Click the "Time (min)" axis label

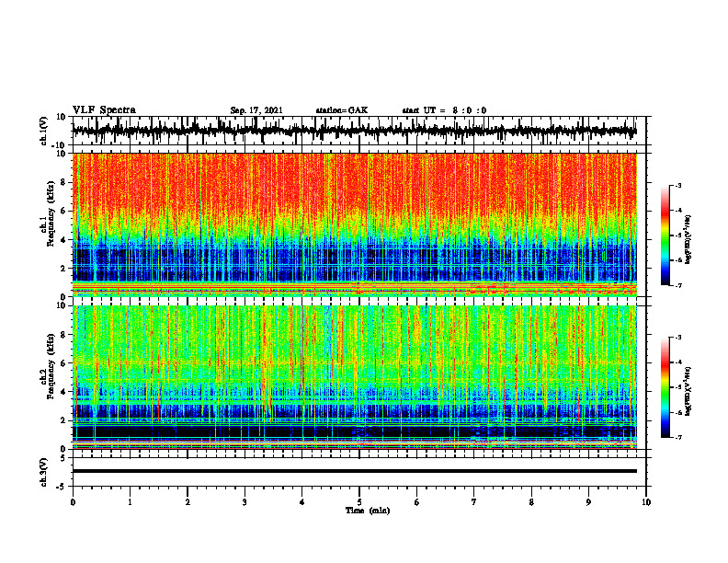point(368,511)
